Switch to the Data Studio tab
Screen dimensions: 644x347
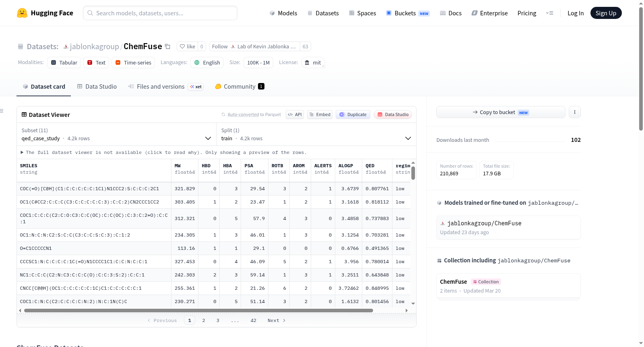tap(97, 87)
